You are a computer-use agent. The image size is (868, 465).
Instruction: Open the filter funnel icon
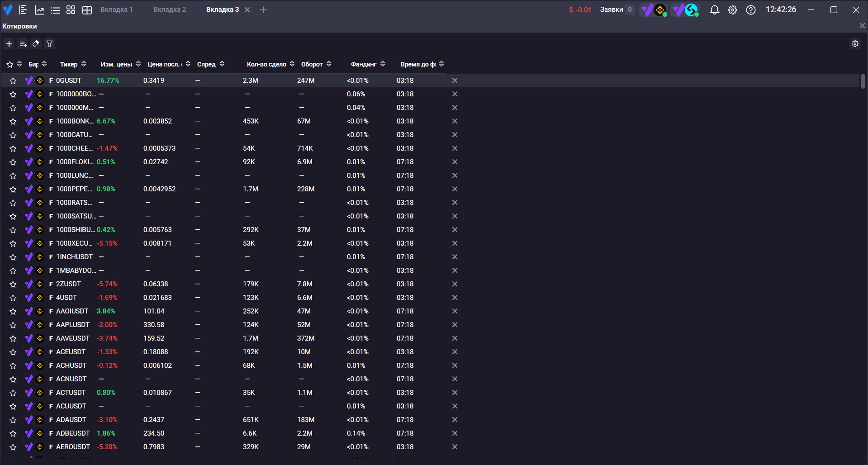pos(50,44)
